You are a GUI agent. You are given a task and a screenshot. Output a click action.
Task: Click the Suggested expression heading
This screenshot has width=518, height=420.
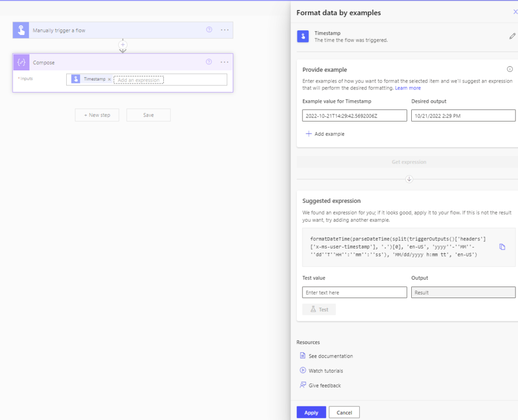pos(331,201)
